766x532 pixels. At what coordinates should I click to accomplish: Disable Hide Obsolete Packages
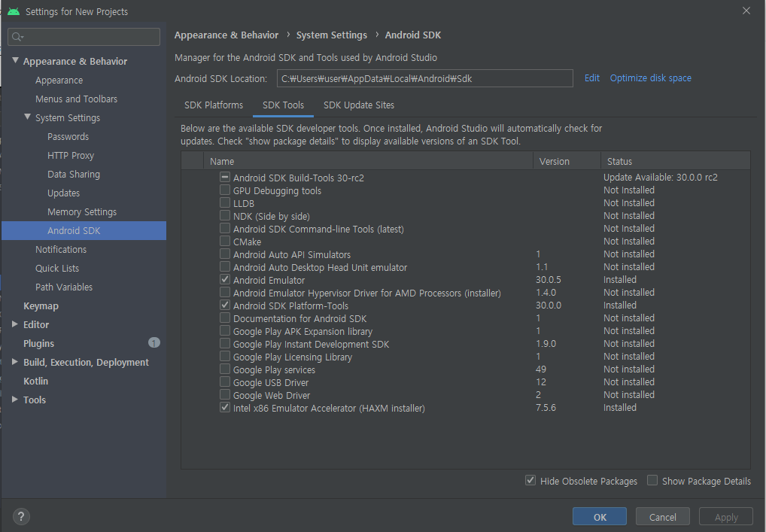pyautogui.click(x=530, y=481)
